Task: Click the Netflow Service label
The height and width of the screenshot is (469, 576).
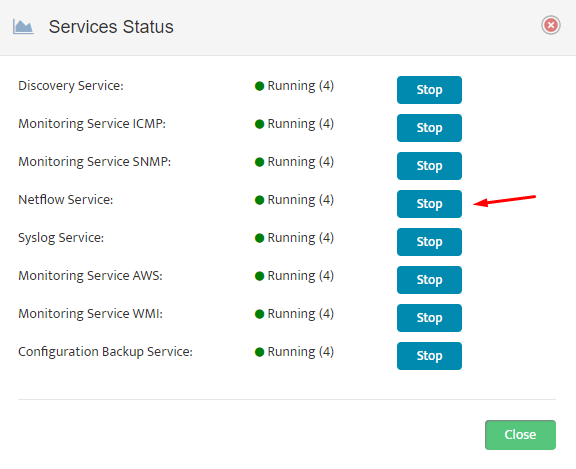Action: (66, 200)
